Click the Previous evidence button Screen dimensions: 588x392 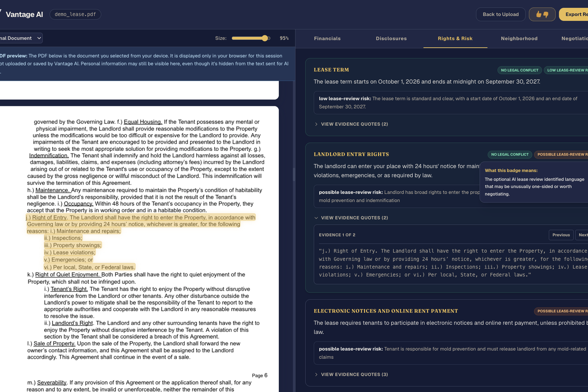tap(561, 235)
